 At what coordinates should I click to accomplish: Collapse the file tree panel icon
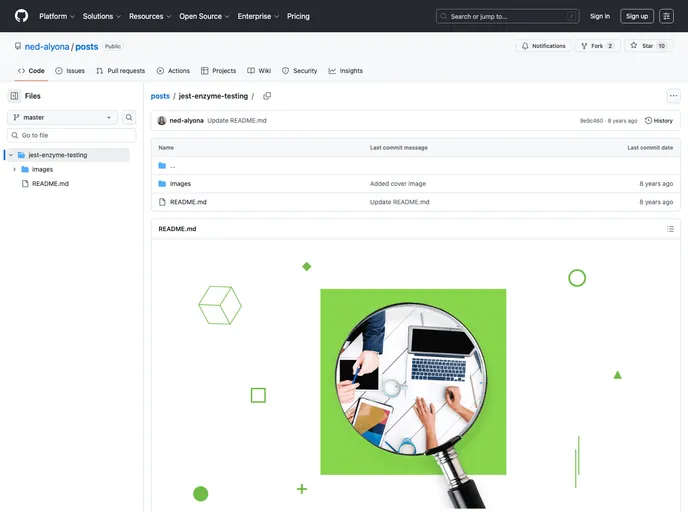(x=14, y=96)
